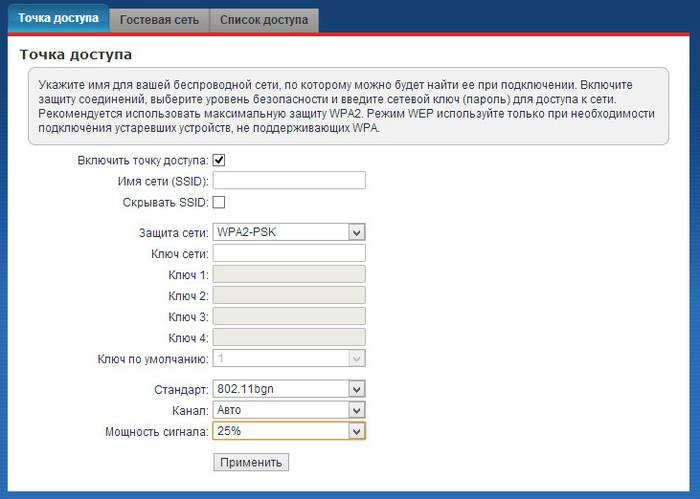Expand the Стандарт 802.11bgn dropdown
700x499 pixels.
[289, 389]
